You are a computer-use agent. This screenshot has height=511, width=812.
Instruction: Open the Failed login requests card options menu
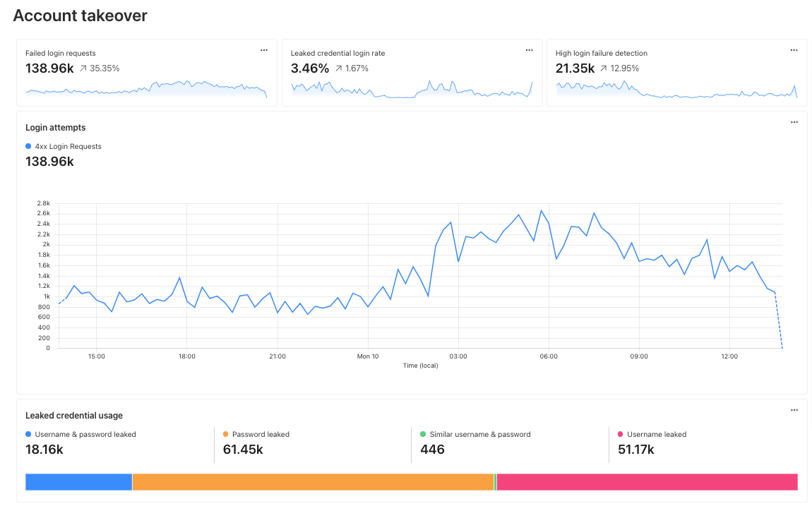click(264, 50)
